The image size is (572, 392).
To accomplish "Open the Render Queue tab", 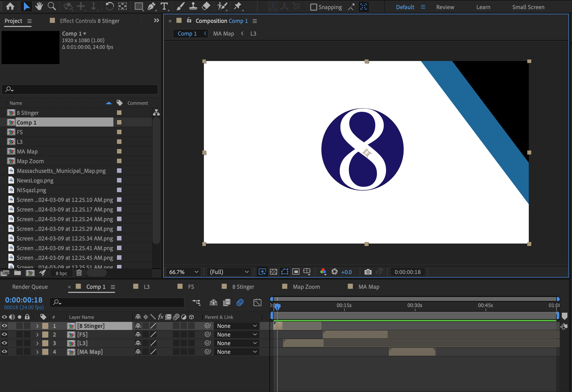I will 30,287.
